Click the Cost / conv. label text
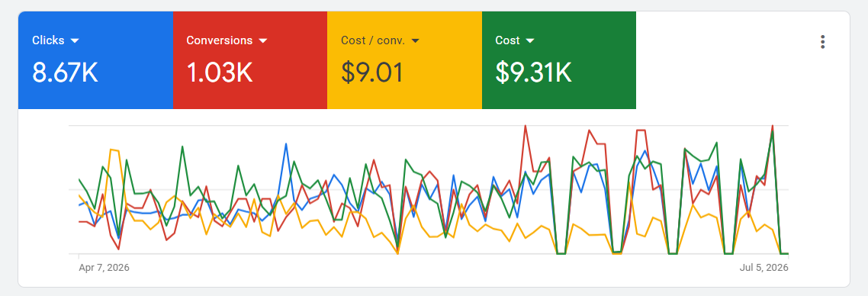The image size is (868, 296). 372,40
